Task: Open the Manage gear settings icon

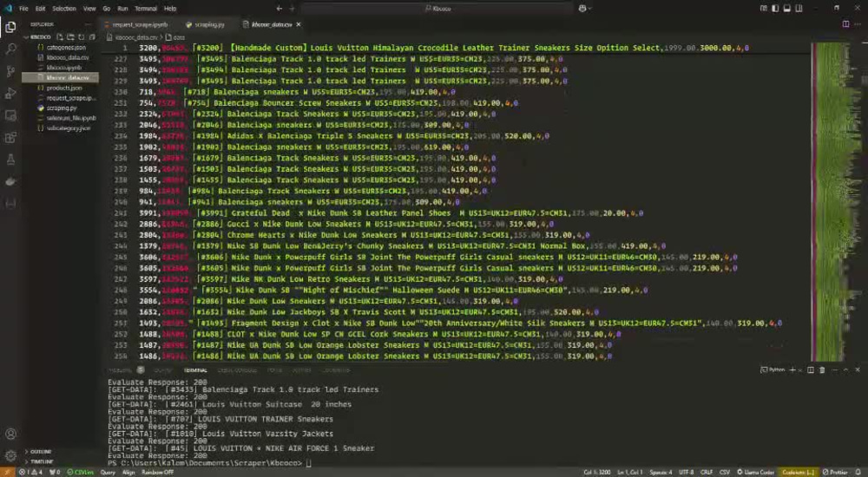Action: point(10,456)
